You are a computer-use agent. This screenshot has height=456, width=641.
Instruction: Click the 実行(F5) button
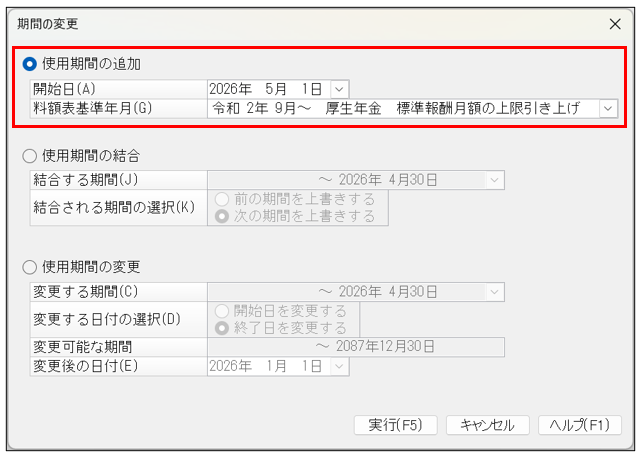pos(396,425)
